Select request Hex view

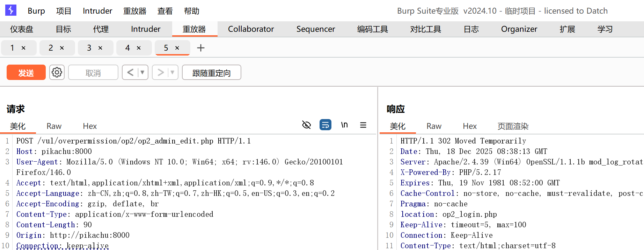(x=90, y=126)
